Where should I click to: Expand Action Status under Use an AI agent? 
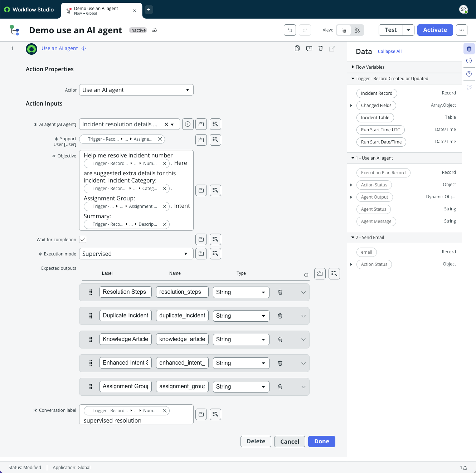pyautogui.click(x=351, y=185)
